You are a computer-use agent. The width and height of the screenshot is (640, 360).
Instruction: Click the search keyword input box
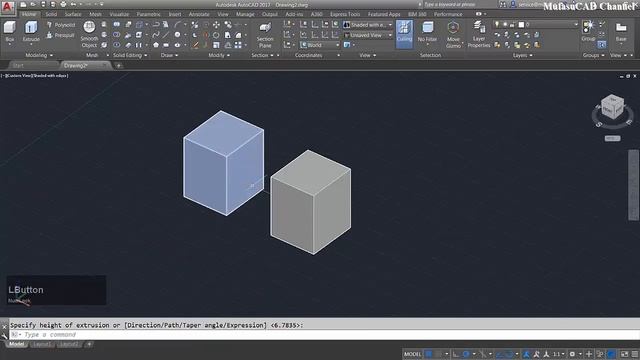460,4
